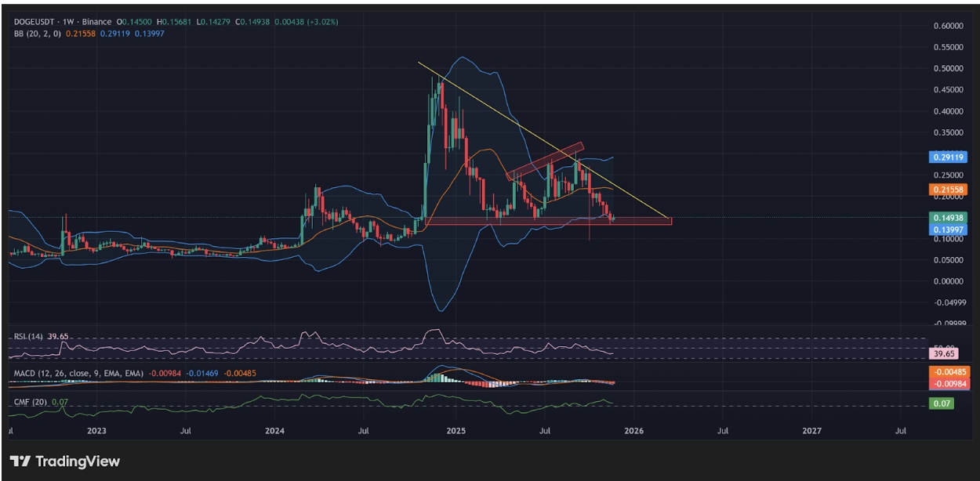
Task: Click the current price label 0.14938
Action: pyautogui.click(x=949, y=219)
